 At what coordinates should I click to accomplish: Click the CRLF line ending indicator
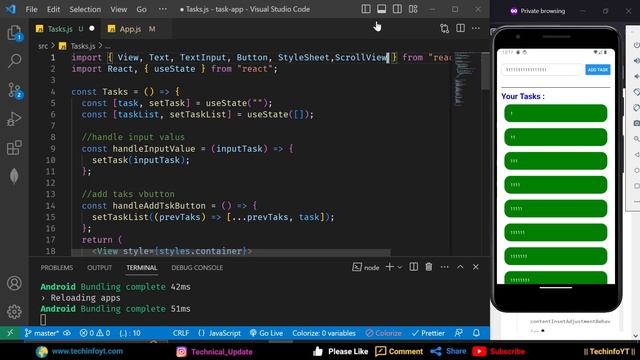tap(180, 333)
